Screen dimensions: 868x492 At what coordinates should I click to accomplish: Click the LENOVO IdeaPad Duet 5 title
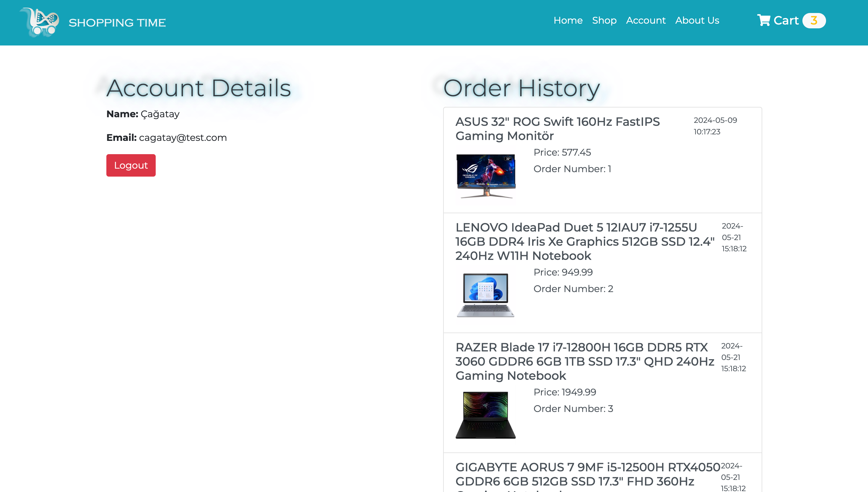click(585, 242)
